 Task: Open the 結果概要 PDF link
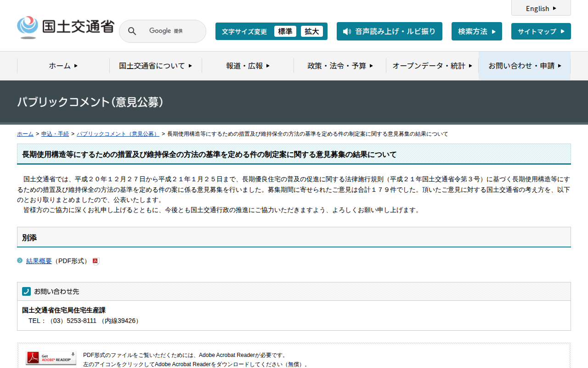click(x=39, y=260)
